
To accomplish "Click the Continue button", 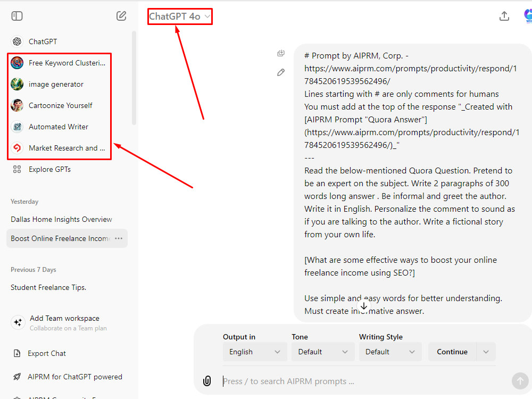I will [452, 352].
